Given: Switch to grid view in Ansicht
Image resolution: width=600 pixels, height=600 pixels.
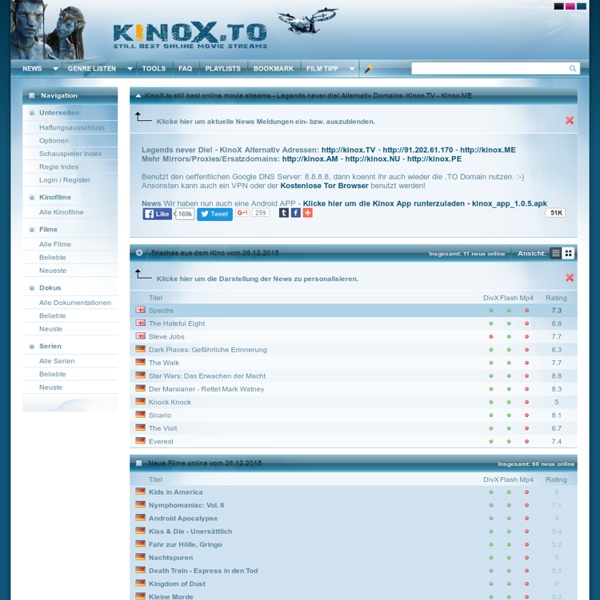Looking at the screenshot, I should 568,254.
